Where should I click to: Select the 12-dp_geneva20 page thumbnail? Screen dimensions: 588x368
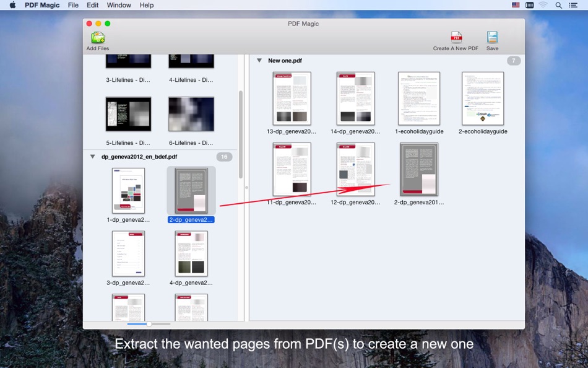355,169
